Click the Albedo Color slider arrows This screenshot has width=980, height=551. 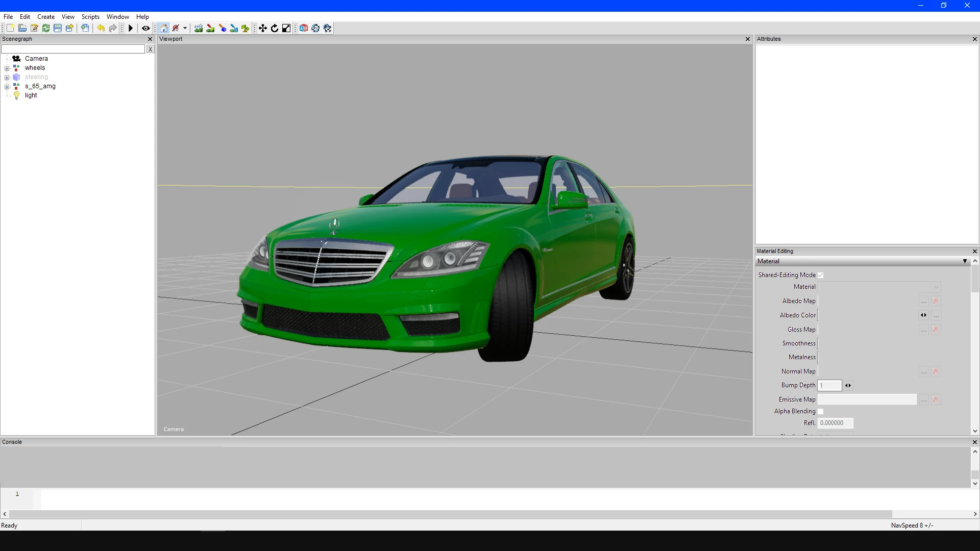[924, 315]
